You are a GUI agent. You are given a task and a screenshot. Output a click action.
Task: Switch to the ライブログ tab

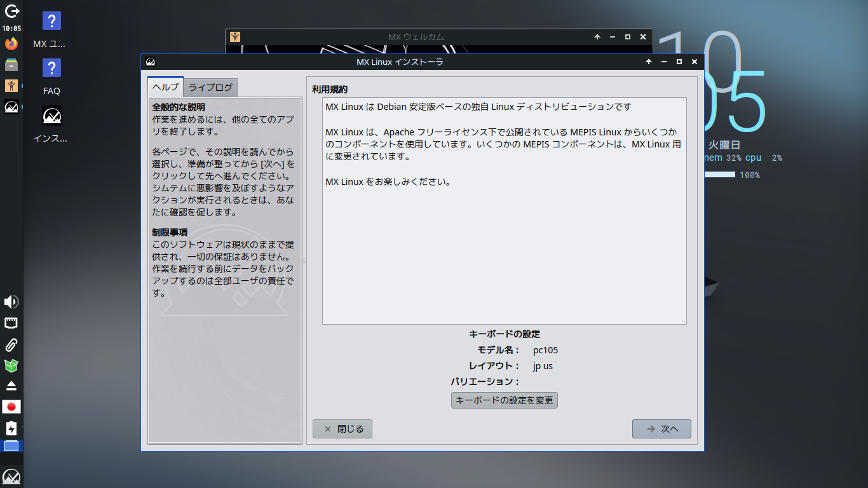click(210, 88)
